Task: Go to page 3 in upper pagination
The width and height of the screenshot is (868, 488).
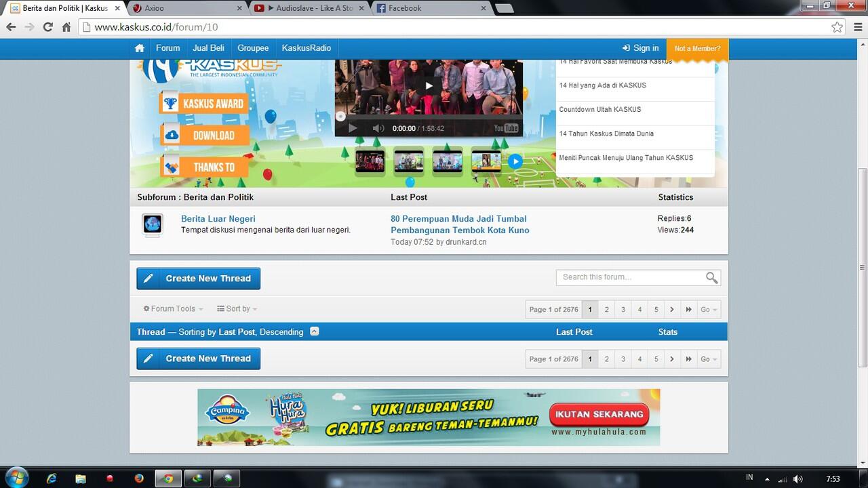Action: (623, 310)
